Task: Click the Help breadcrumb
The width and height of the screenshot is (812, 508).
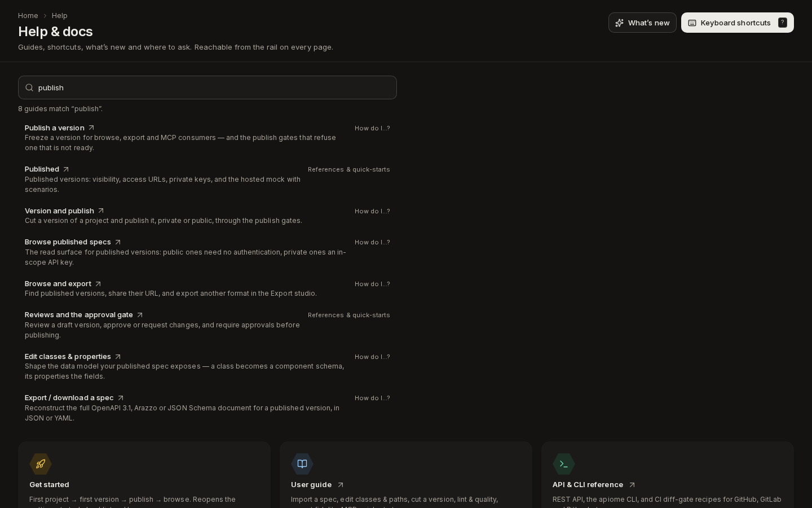Action: point(60,16)
